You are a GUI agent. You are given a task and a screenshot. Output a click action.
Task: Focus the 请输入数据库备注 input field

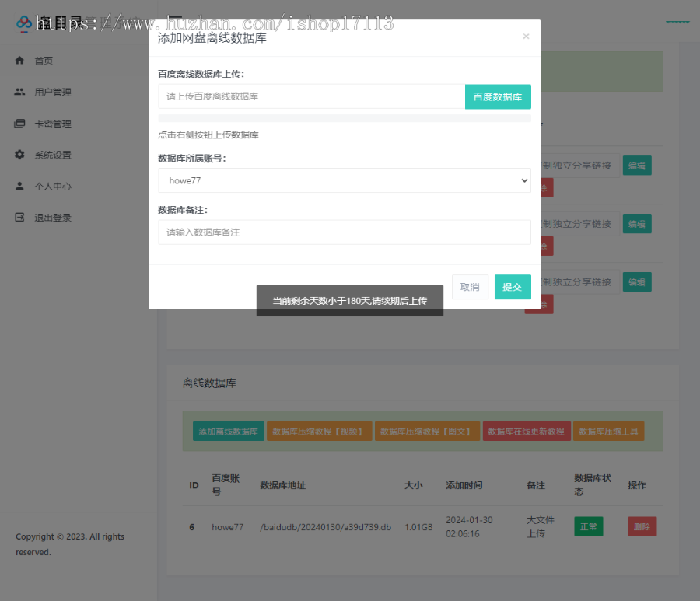point(345,232)
